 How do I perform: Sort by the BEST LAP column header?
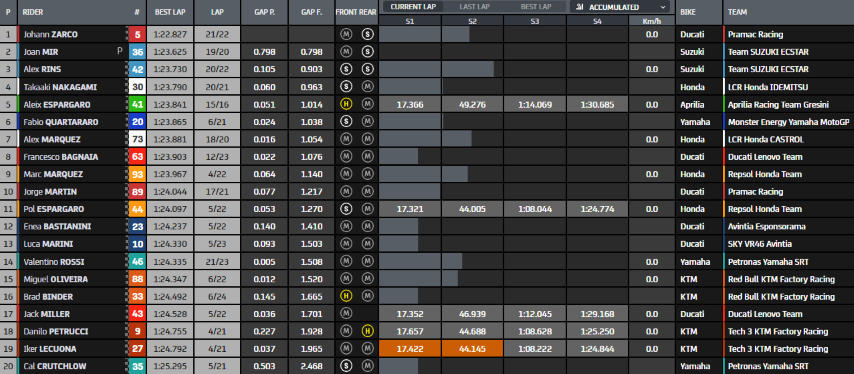[169, 12]
